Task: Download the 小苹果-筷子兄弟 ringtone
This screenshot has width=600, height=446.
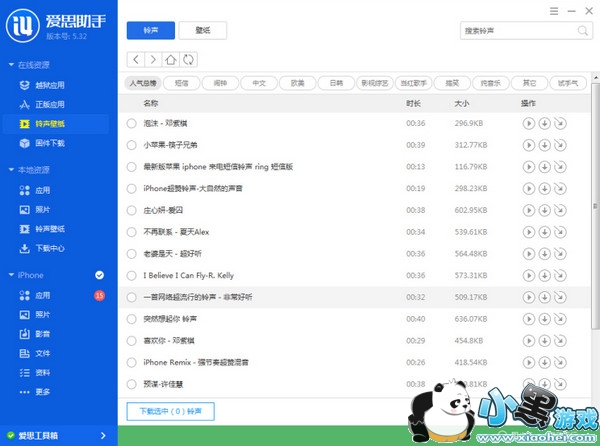Action: tap(543, 145)
